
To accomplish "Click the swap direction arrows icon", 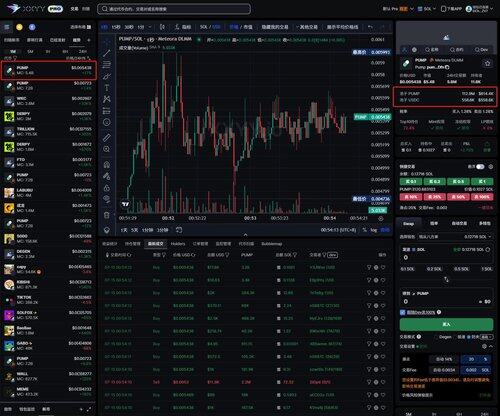I will pyautogui.click(x=446, y=279).
